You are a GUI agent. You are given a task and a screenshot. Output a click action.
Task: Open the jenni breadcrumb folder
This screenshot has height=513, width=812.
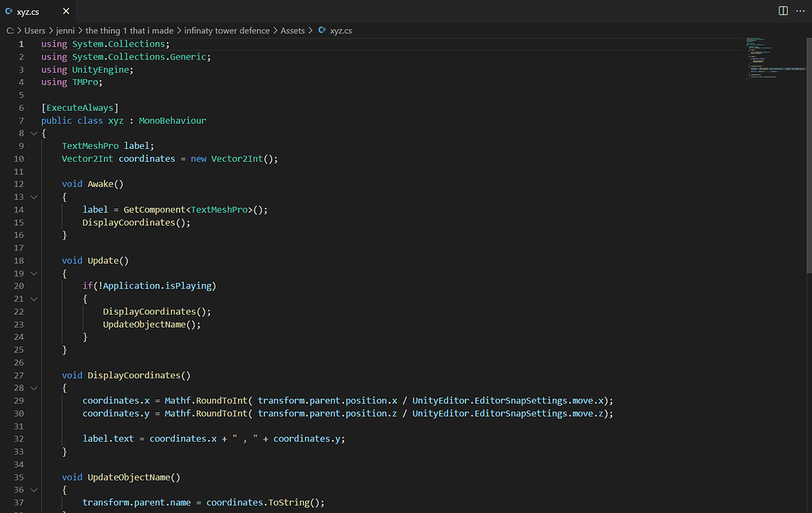(65, 31)
